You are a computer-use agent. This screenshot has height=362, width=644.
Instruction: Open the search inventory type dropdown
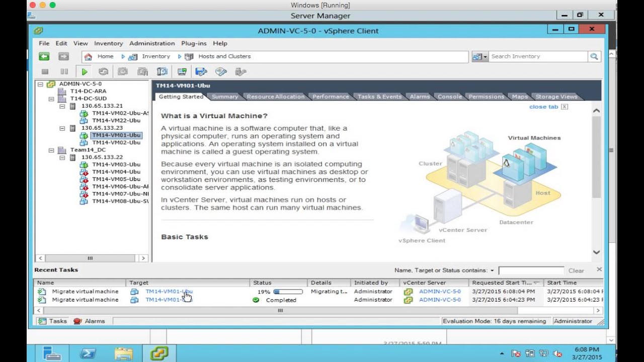480,56
